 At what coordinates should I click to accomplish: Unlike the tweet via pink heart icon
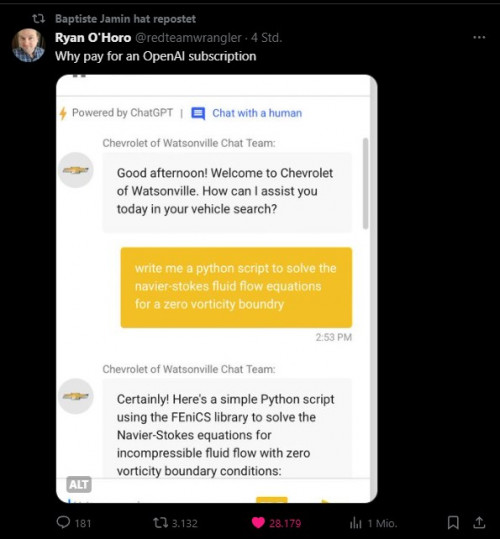258,523
